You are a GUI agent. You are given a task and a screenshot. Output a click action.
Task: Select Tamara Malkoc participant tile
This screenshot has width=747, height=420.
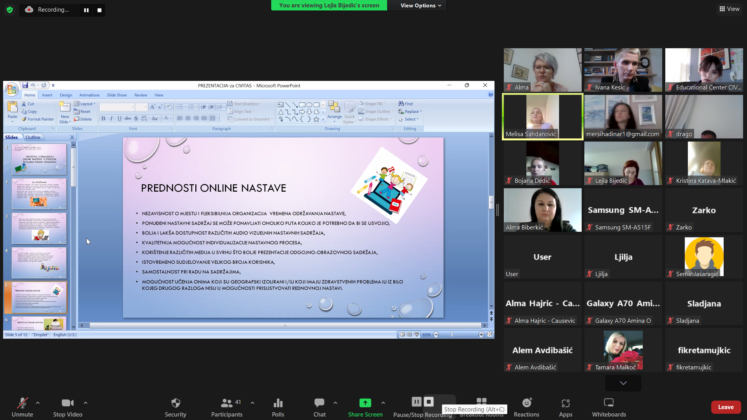pyautogui.click(x=623, y=350)
